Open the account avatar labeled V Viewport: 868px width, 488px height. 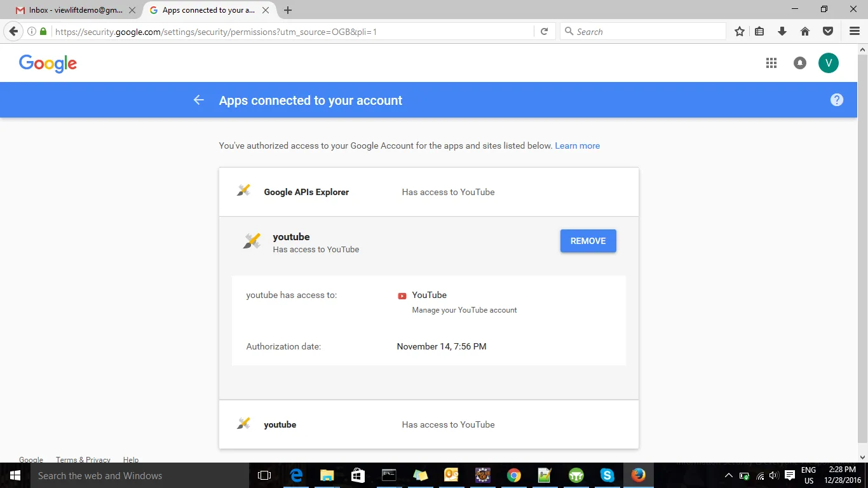coord(829,63)
